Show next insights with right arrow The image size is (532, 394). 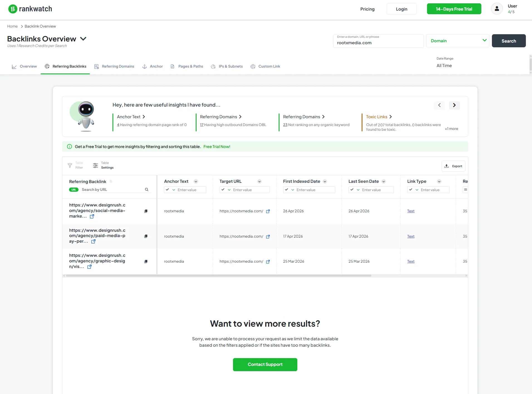(454, 105)
